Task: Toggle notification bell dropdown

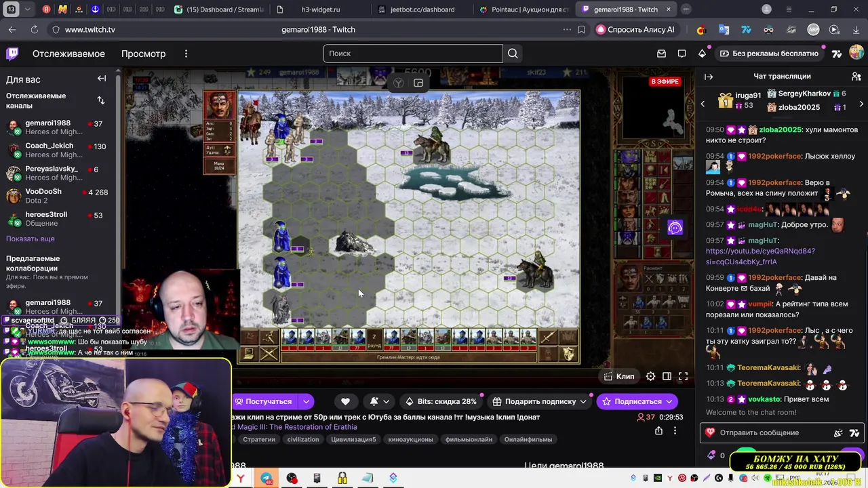Action: 379,401
